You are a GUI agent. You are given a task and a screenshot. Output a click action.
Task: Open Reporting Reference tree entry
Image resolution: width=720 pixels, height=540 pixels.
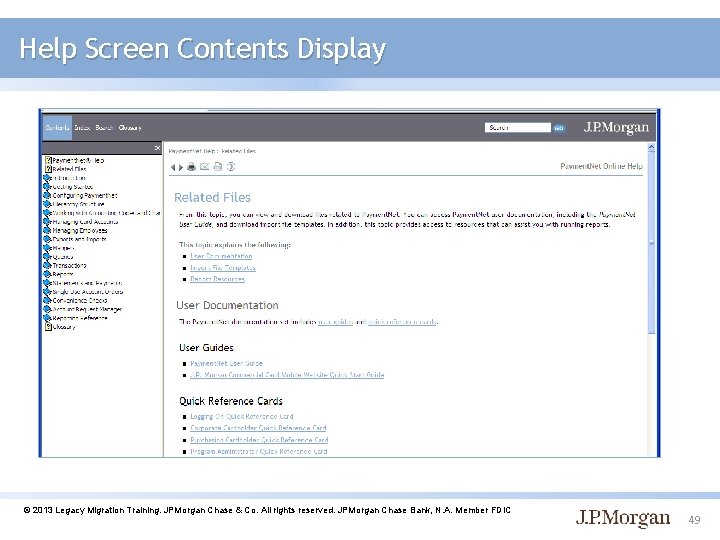click(80, 318)
